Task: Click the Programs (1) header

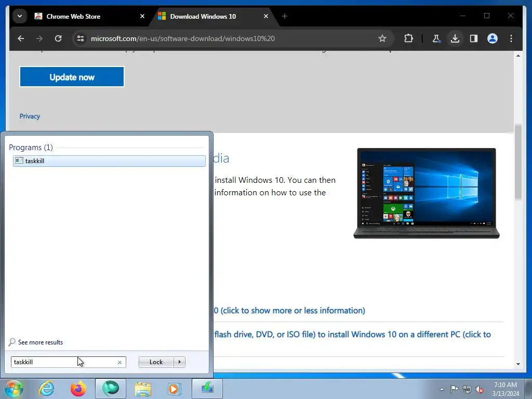Action: 31,147
